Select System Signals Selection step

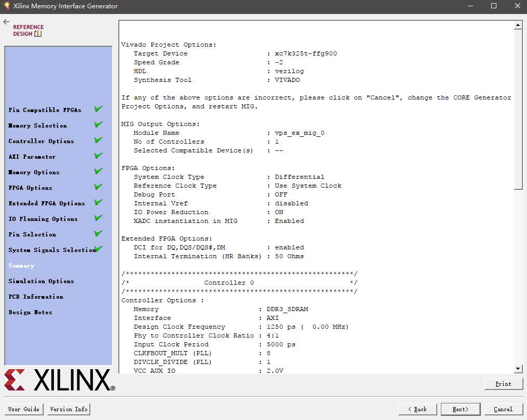coord(52,250)
